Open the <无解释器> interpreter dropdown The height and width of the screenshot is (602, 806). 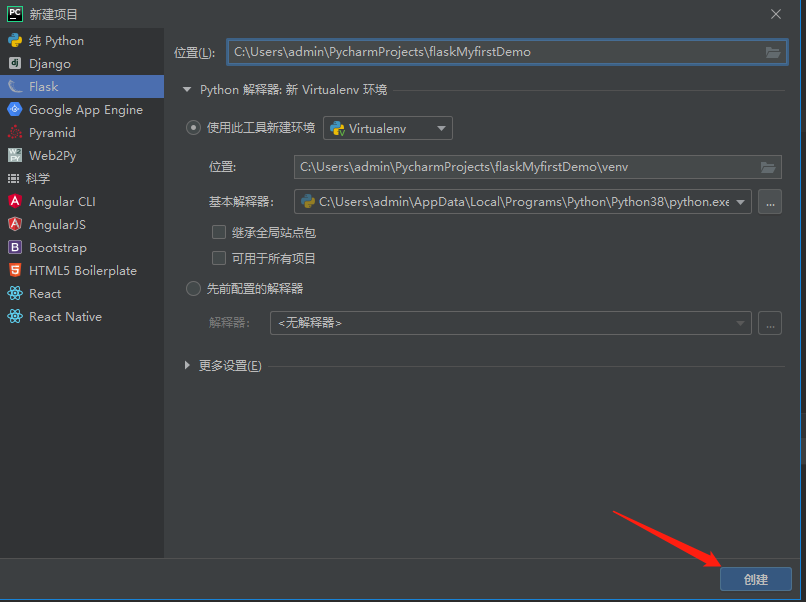[510, 323]
